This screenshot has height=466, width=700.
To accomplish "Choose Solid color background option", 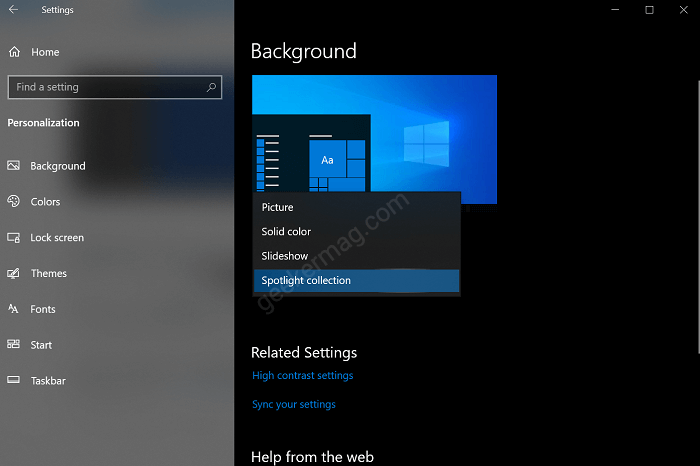I will coord(357,232).
